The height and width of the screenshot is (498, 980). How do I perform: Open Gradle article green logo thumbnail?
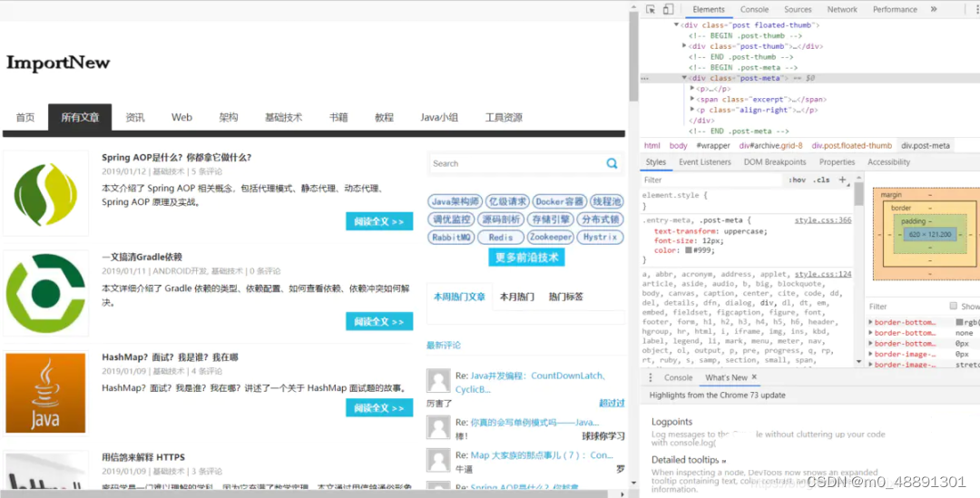tap(45, 293)
